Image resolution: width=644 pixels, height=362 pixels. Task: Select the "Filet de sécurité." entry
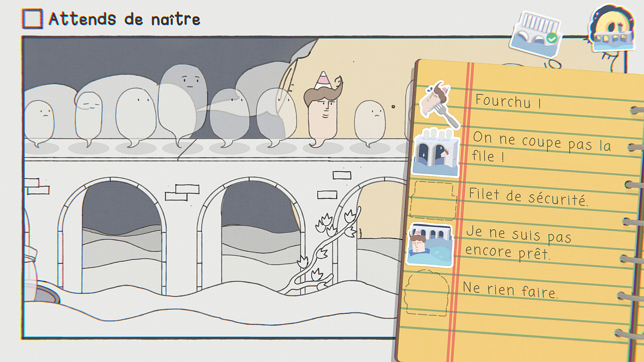(x=528, y=197)
